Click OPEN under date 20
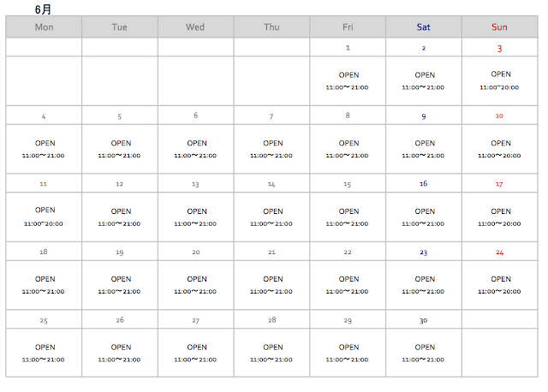 click(x=196, y=279)
